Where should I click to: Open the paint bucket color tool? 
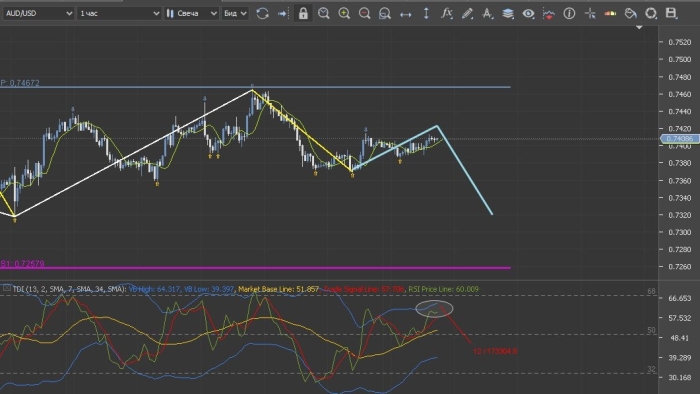coord(630,13)
